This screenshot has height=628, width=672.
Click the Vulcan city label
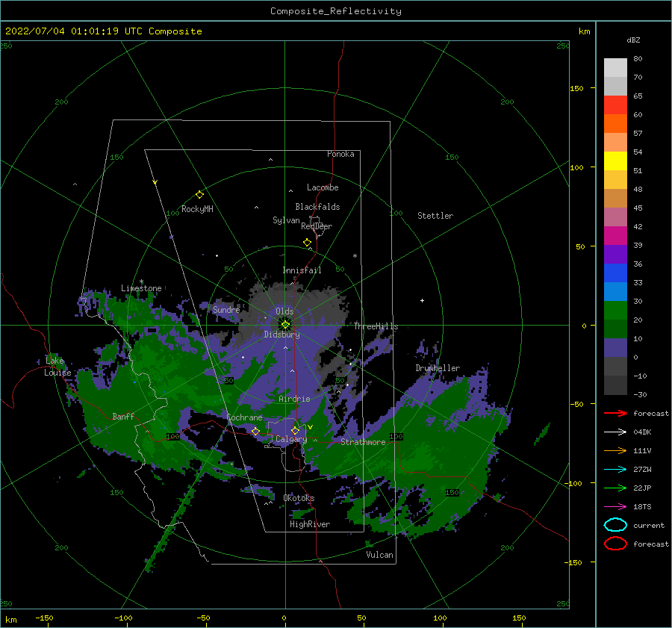(380, 555)
